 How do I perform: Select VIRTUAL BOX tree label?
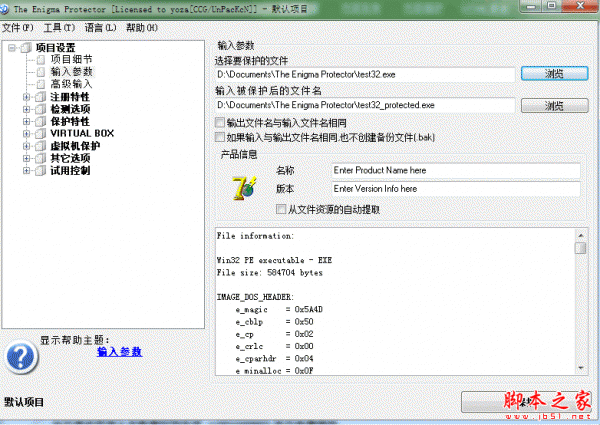point(82,134)
